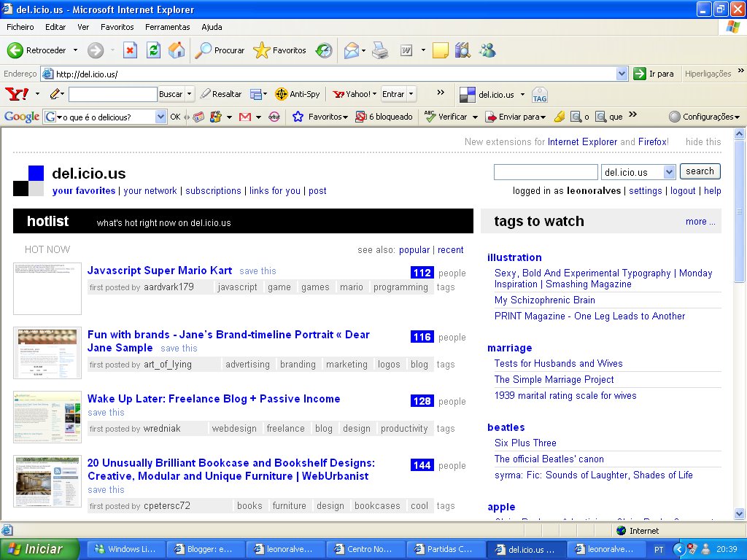Screen dimensions: 747x560
Task: Click the highlighter icon in Google toolbar
Action: coord(560,117)
